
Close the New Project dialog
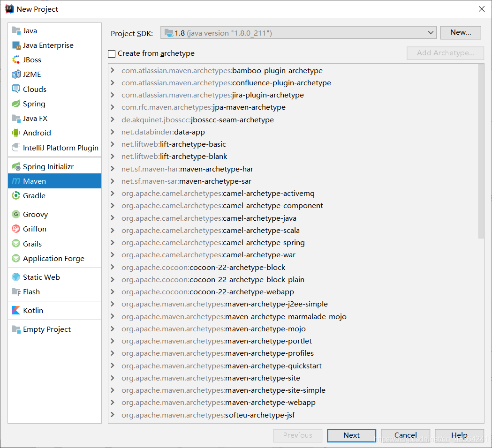(x=482, y=9)
